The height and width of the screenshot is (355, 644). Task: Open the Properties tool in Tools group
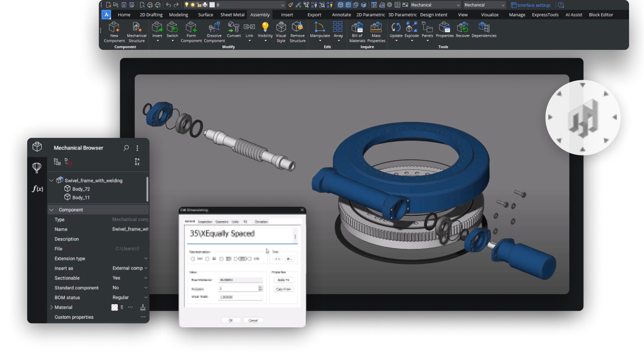445,29
